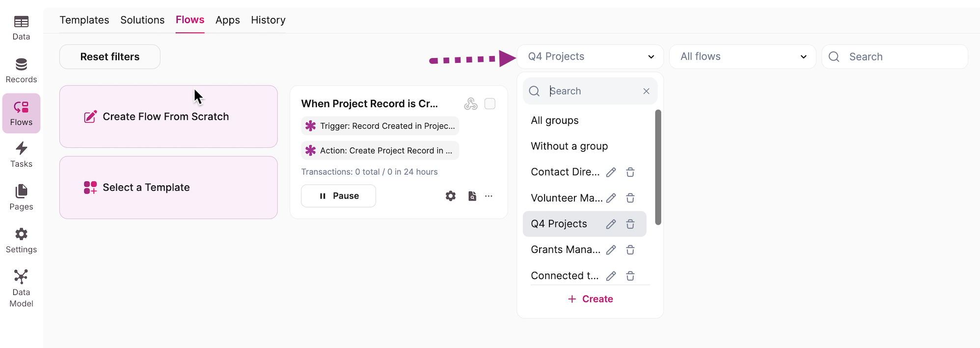Delete the Grants Management group
Image resolution: width=980 pixels, height=348 pixels.
tap(630, 250)
